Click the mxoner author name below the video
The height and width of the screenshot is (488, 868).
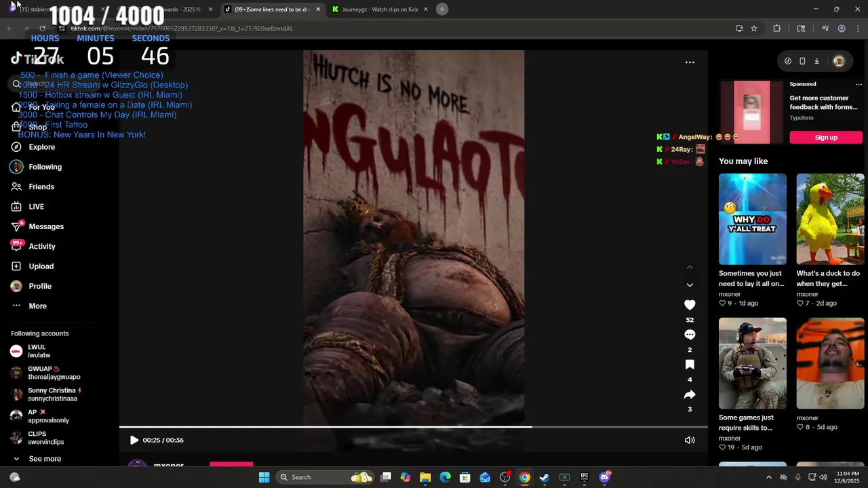click(168, 466)
